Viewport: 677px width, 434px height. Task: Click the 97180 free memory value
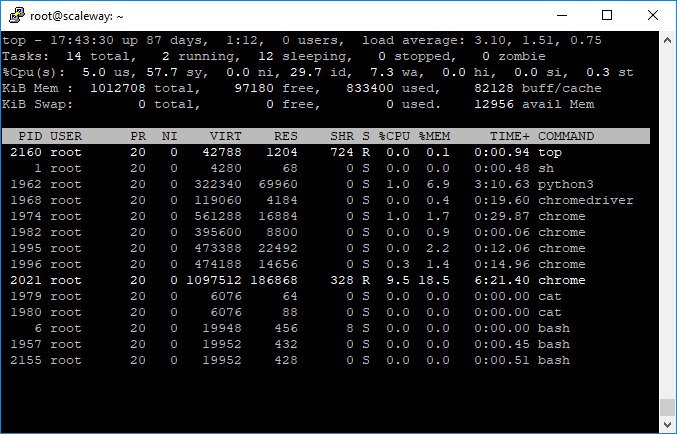pyautogui.click(x=254, y=88)
